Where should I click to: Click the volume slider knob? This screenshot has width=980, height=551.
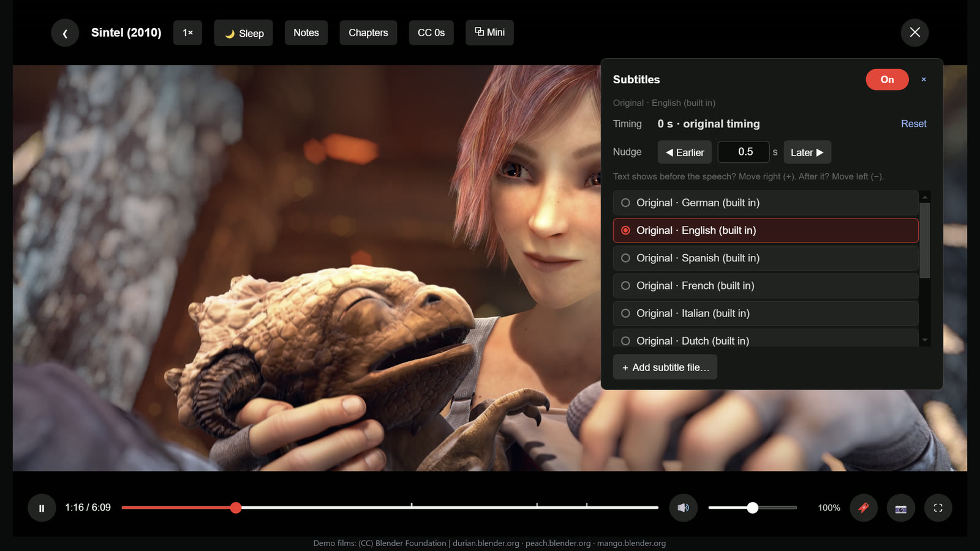tap(753, 508)
